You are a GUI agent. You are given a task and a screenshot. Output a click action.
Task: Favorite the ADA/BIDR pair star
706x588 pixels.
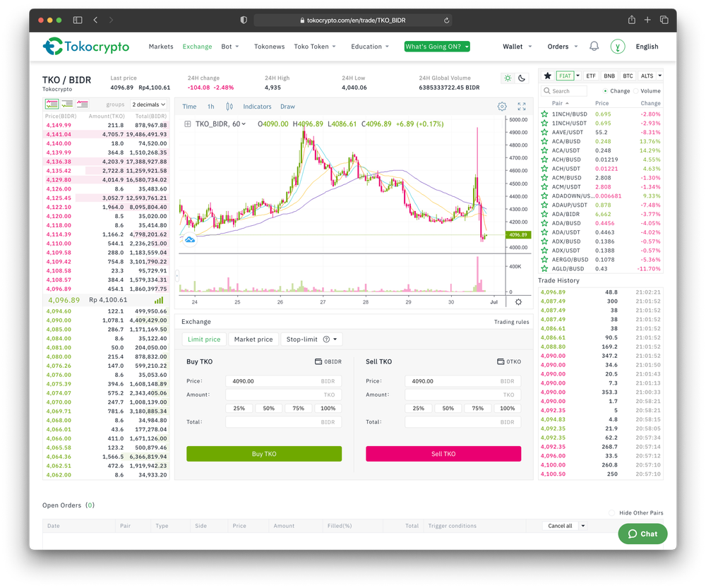544,215
